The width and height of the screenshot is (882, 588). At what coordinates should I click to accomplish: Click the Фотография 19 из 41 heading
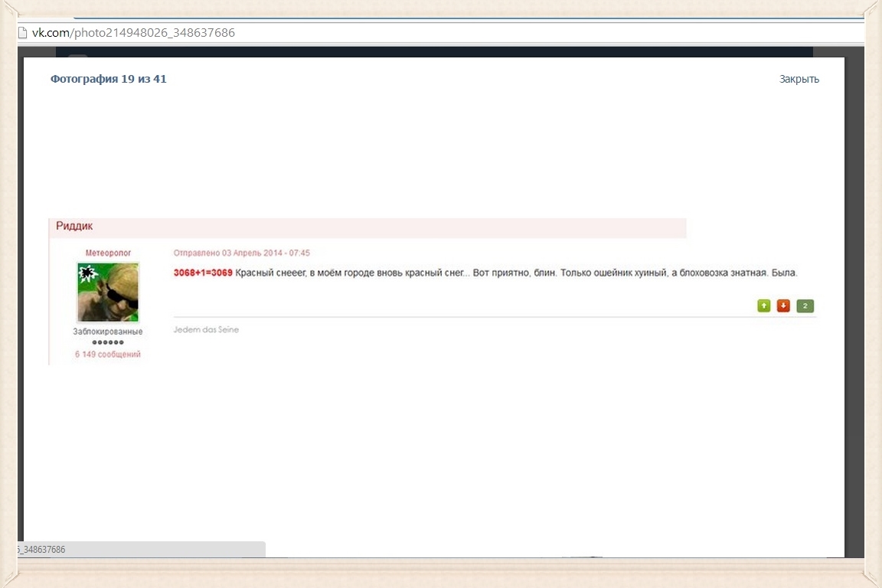coord(109,79)
